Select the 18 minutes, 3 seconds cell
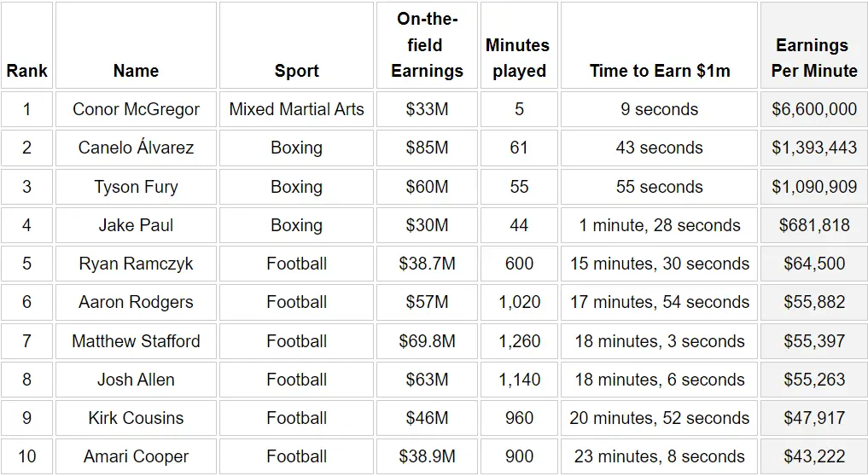The image size is (868, 476). click(659, 341)
